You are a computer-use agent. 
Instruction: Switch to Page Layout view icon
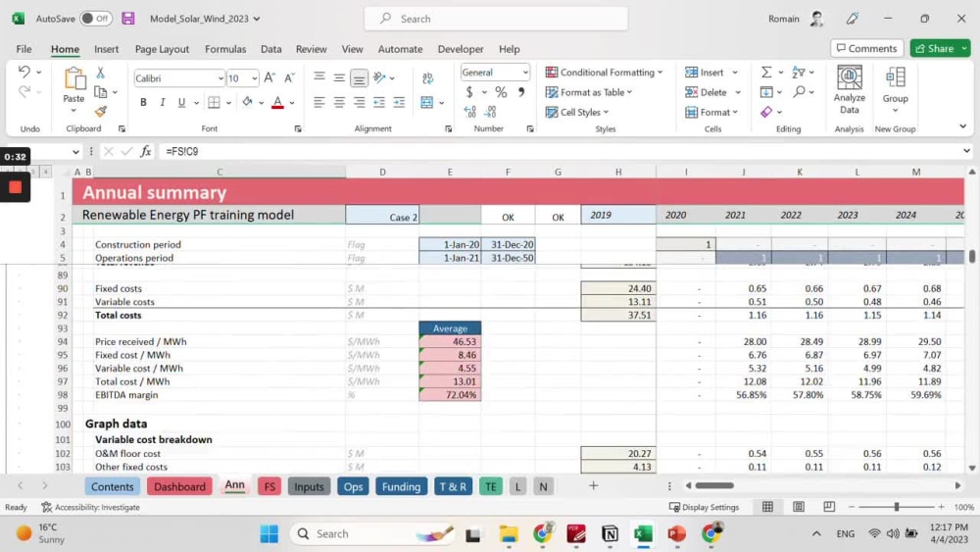click(x=798, y=507)
